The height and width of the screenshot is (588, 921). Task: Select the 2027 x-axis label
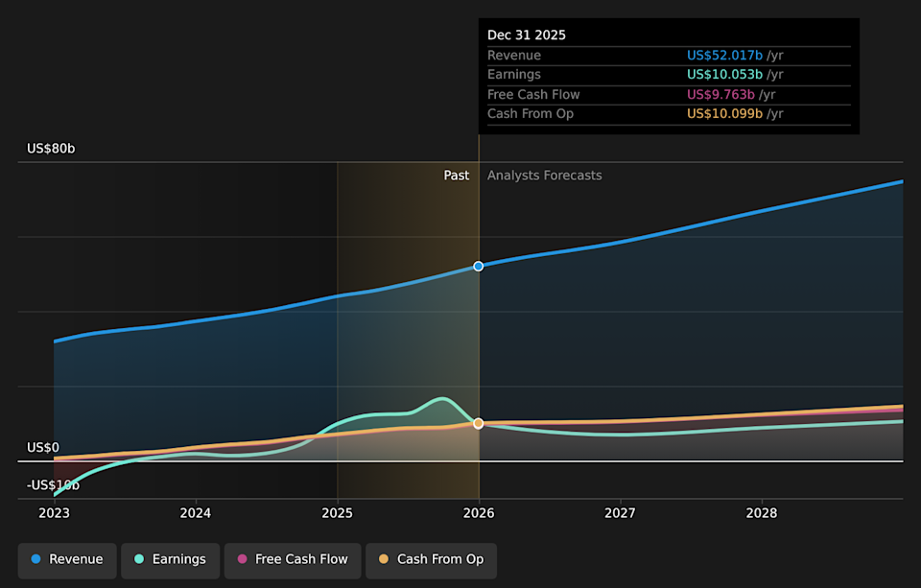pos(621,513)
